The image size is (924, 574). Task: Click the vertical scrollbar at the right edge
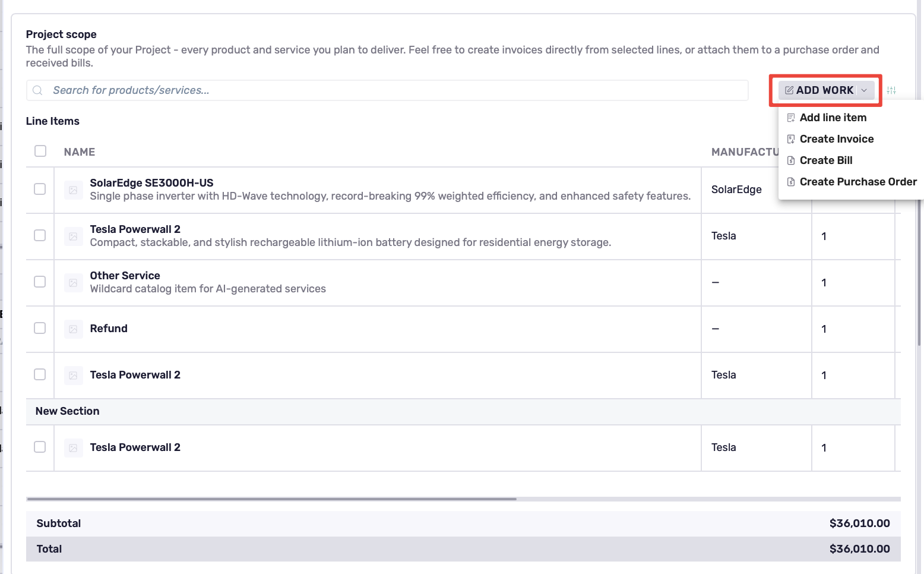920,273
